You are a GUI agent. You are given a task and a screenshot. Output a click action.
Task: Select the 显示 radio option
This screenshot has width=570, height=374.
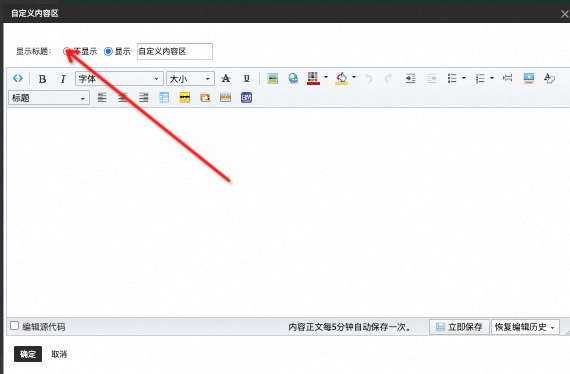108,51
